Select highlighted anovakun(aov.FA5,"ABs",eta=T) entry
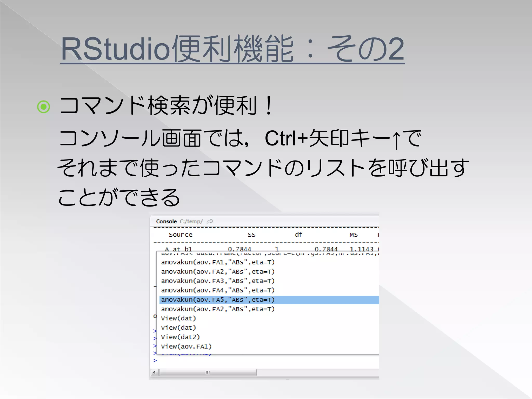 [x=269, y=300]
